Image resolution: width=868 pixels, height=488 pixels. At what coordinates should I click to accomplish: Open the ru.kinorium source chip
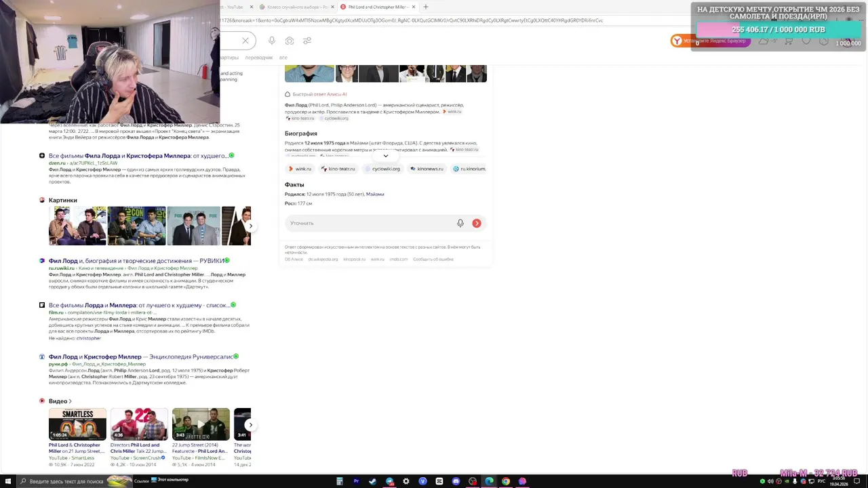click(x=469, y=169)
